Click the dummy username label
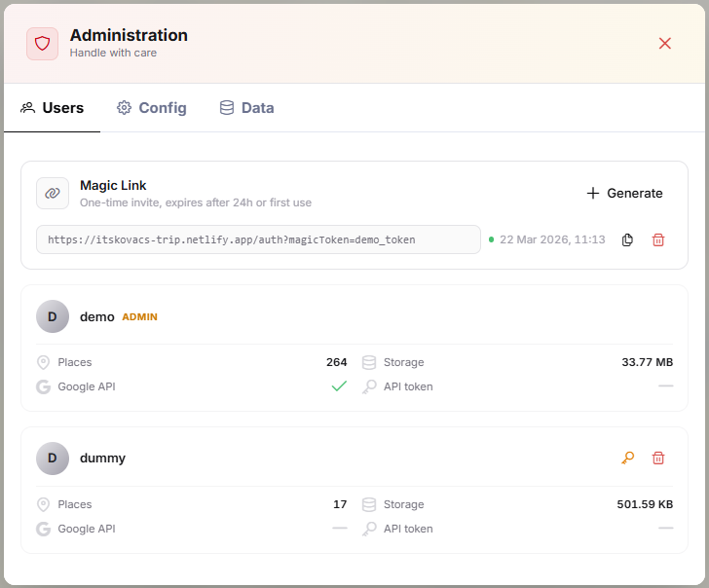The image size is (709, 588). (102, 459)
